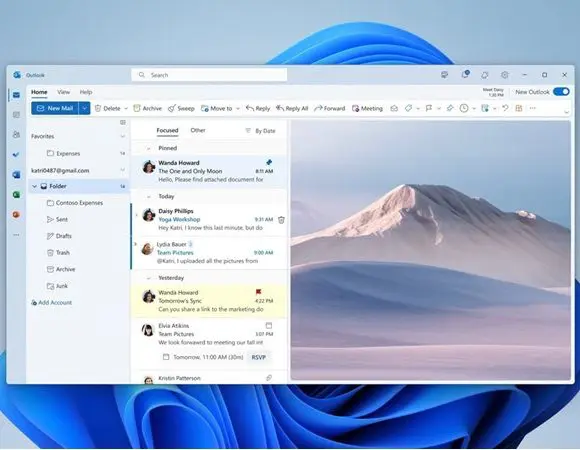The width and height of the screenshot is (580, 450).
Task: Open the Home ribbon tab
Action: pyautogui.click(x=39, y=92)
